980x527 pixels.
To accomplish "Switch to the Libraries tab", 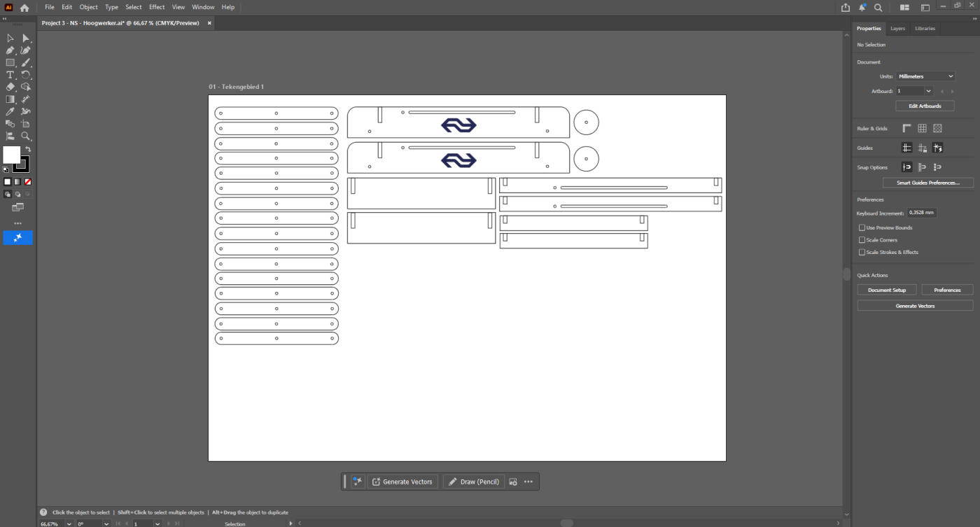I will click(x=925, y=29).
